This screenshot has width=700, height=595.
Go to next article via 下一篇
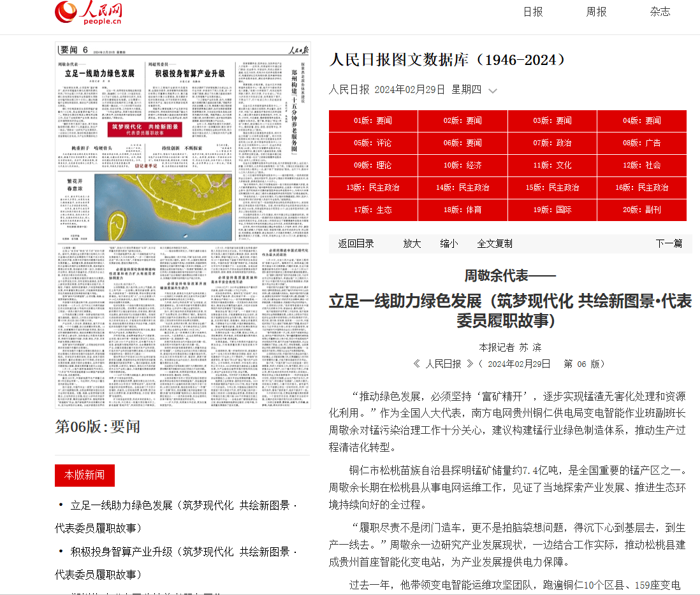pos(669,243)
